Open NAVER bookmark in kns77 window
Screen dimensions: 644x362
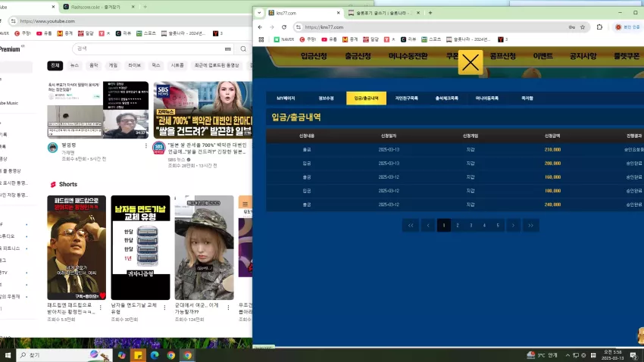pos(284,39)
